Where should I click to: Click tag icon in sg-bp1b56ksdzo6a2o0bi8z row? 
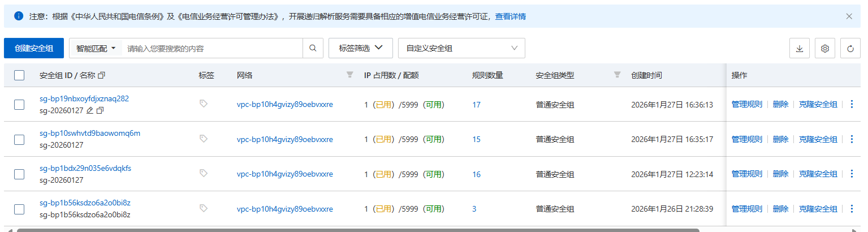pos(204,208)
